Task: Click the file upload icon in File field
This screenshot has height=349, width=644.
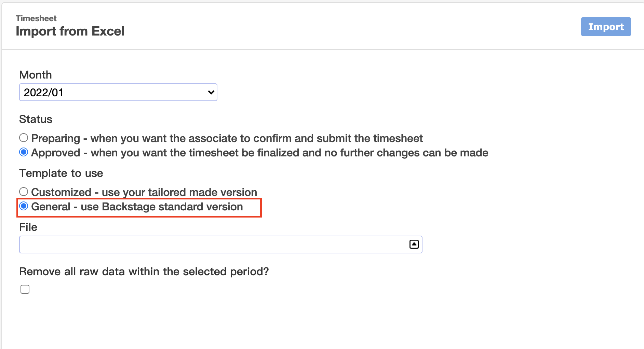Action: pyautogui.click(x=414, y=244)
